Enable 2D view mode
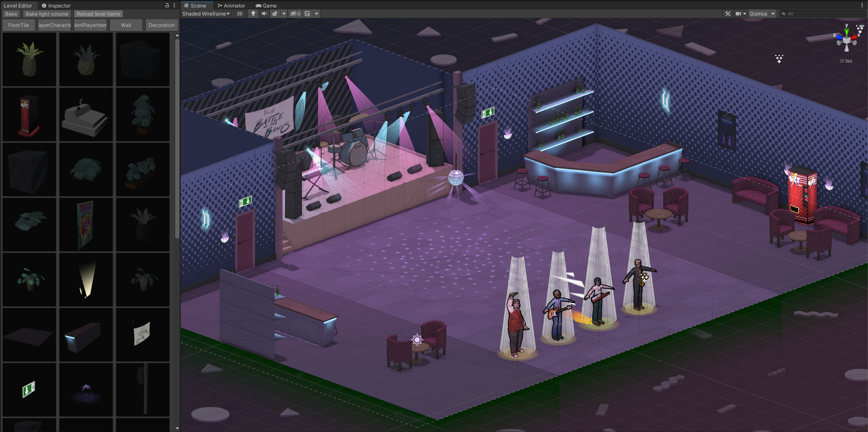Viewport: 868px width, 432px height. (240, 14)
